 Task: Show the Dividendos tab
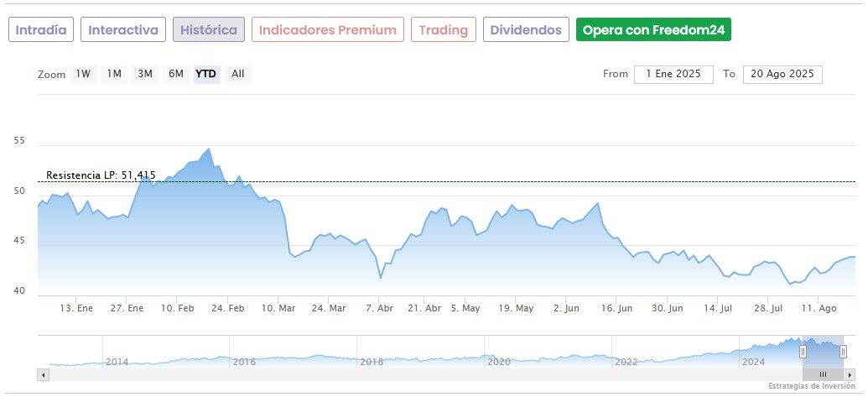tap(526, 30)
